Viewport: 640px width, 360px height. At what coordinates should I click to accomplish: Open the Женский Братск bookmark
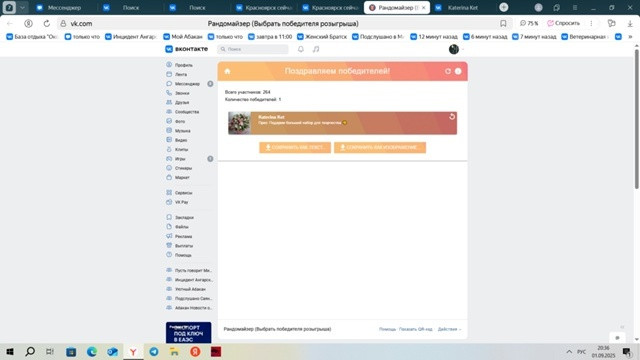pyautogui.click(x=322, y=37)
